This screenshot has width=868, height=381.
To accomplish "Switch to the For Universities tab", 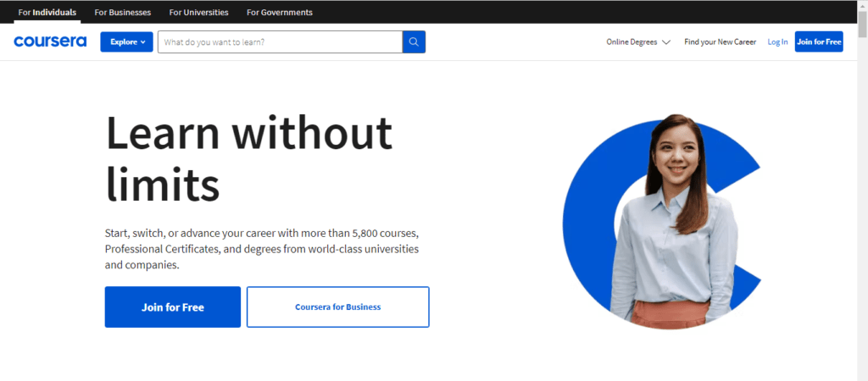I will 198,12.
